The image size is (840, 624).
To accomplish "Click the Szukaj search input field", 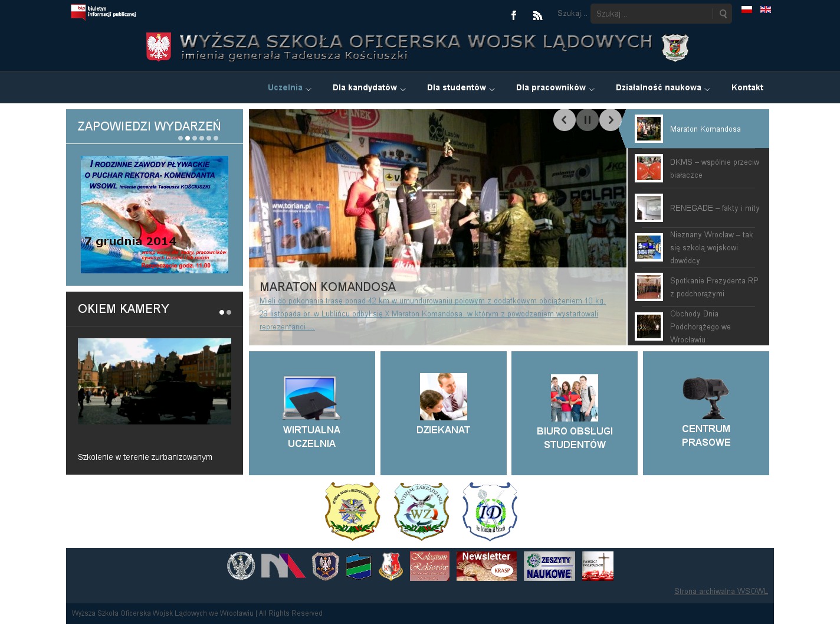I will [651, 14].
